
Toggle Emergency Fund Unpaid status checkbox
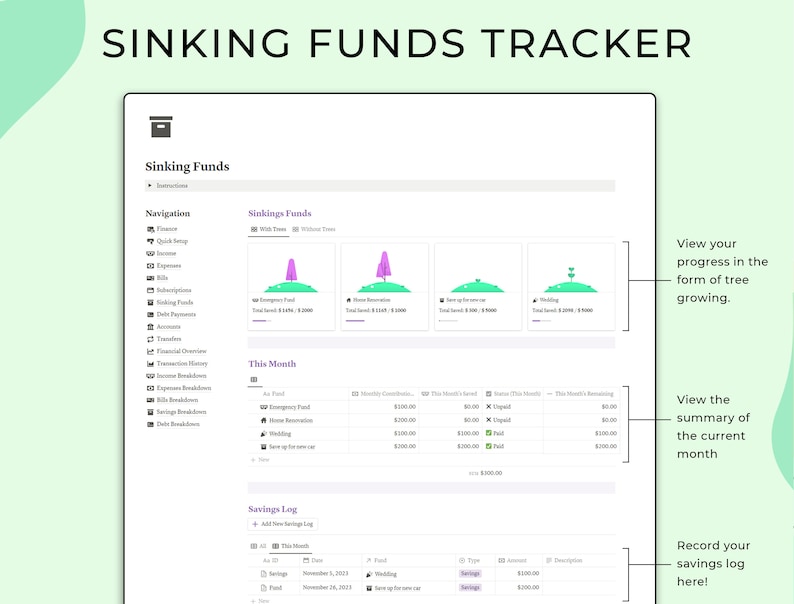pos(489,407)
